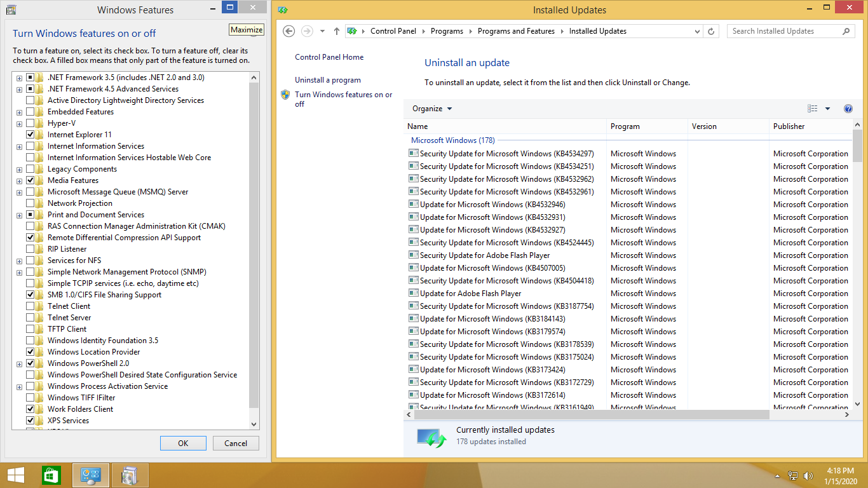
Task: Refresh the Installed Updates address bar
Action: click(x=712, y=31)
